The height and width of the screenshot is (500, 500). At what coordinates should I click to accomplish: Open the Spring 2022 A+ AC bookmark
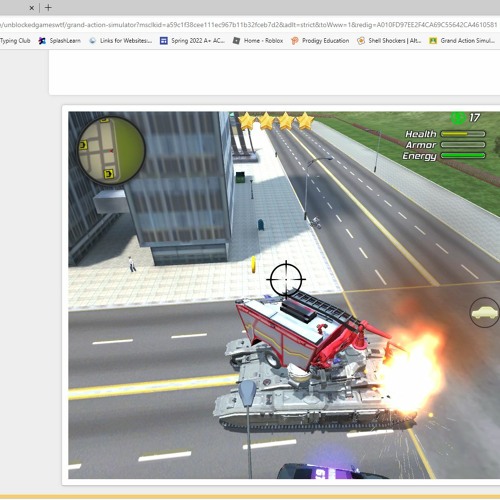click(192, 41)
